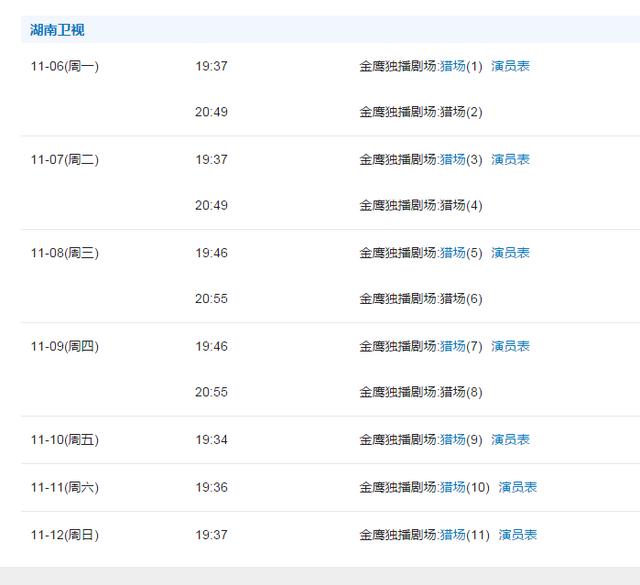Screen dimensions: 640x585
Task: Open 演员表 link beside 猎场(11)
Action: coord(518,535)
